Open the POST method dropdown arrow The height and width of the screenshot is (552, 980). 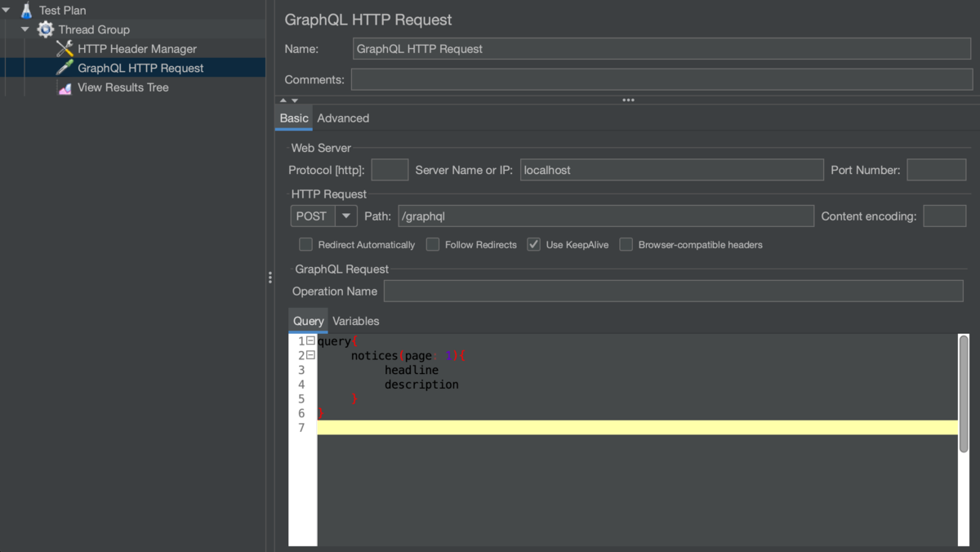coord(346,216)
